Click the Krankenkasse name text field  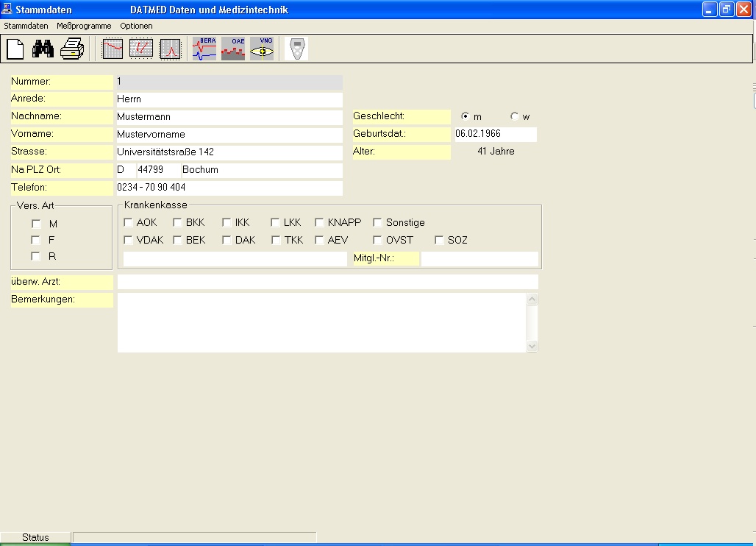coord(235,258)
